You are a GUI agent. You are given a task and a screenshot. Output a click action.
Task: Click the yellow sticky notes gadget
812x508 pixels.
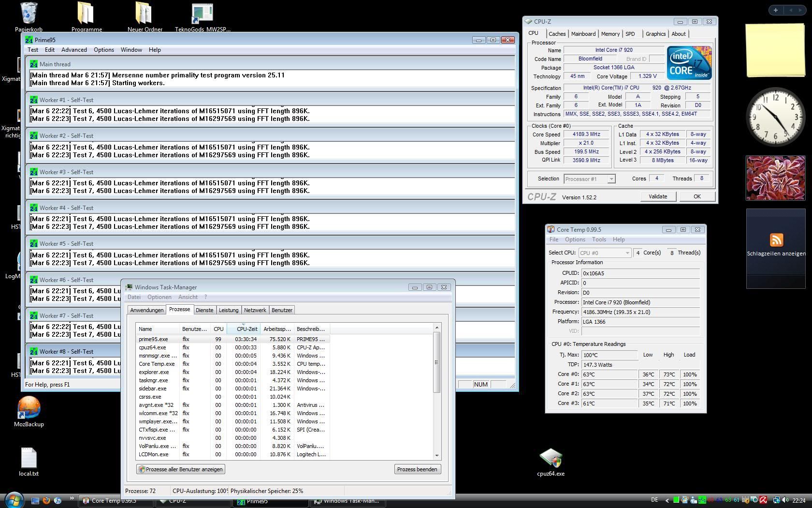pos(776,50)
